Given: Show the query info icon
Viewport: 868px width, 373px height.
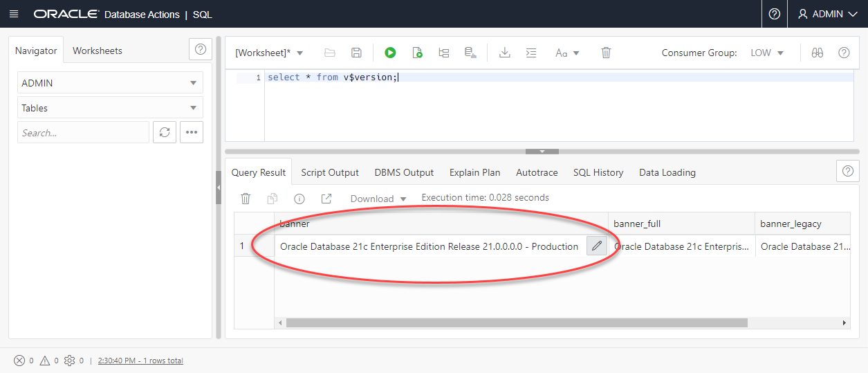Looking at the screenshot, I should point(299,199).
